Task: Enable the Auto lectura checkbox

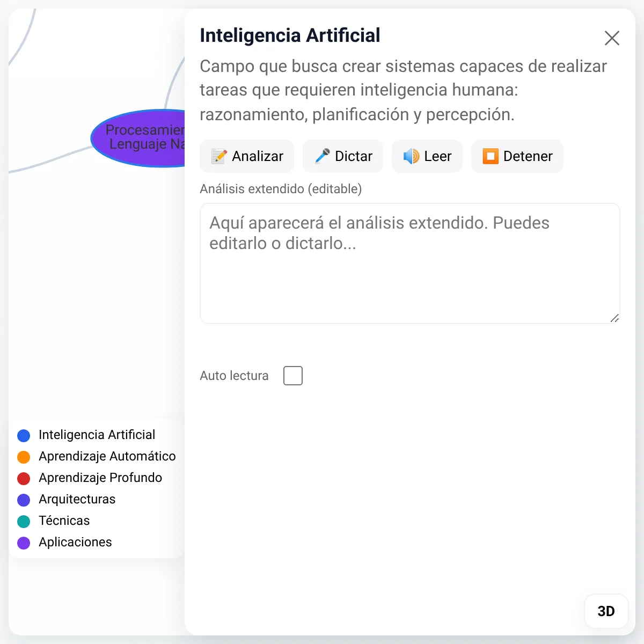Action: pos(293,376)
